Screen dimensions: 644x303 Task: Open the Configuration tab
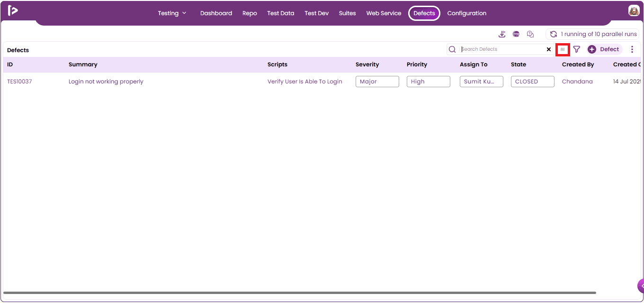467,13
